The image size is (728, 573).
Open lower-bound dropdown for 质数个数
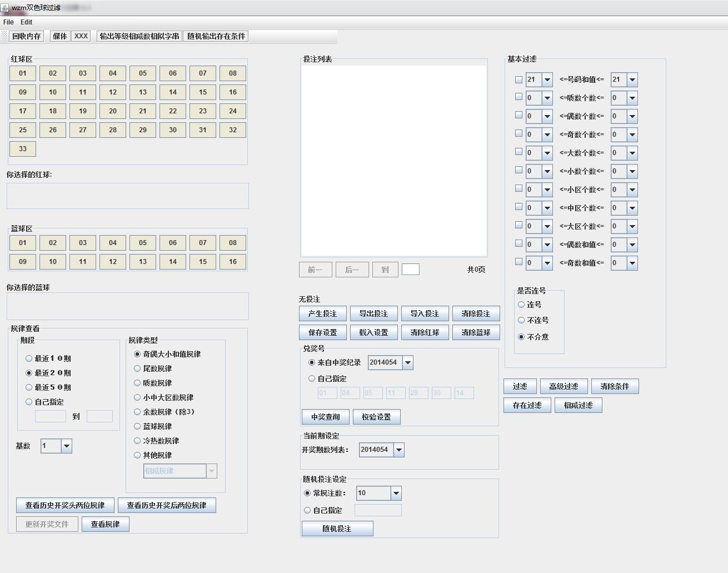(x=547, y=98)
